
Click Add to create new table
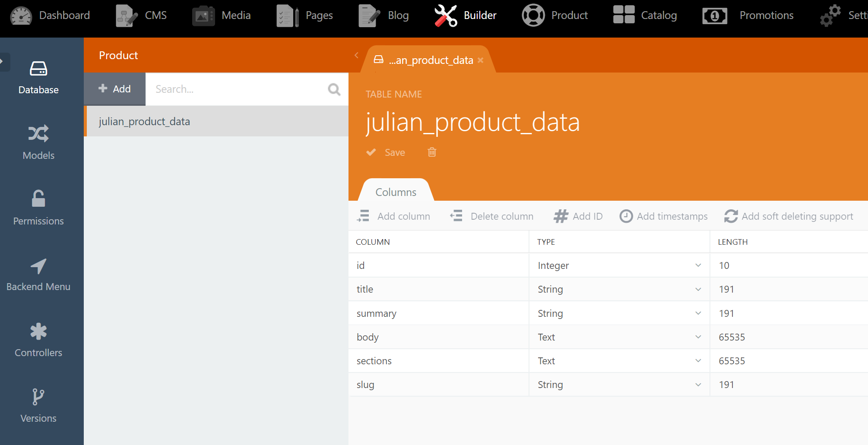(x=115, y=89)
